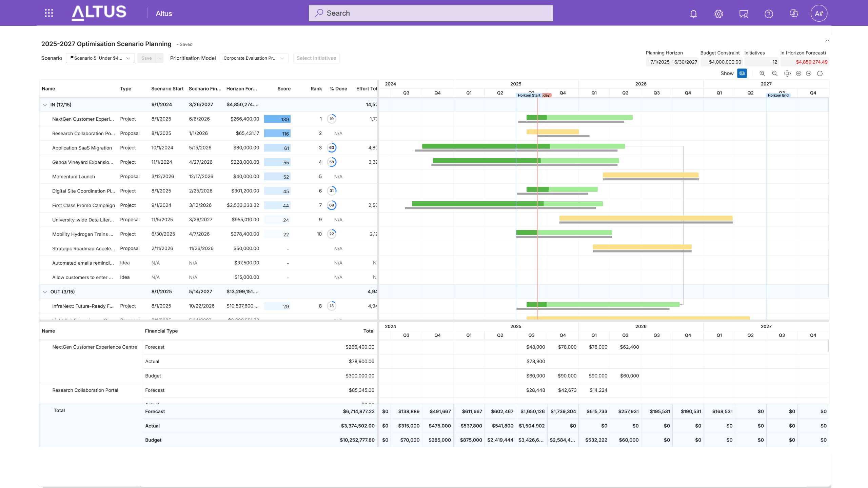
Task: Open the app launcher grid icon
Action: tap(49, 13)
